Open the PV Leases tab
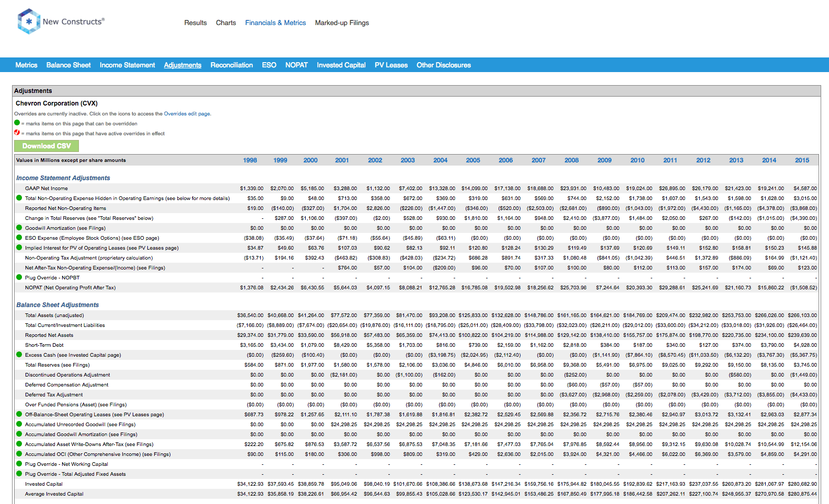The width and height of the screenshot is (829, 504). point(391,65)
